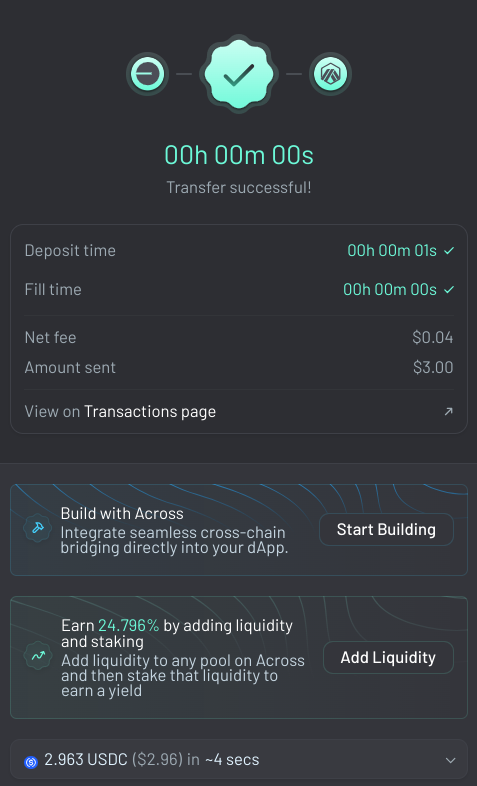477x786 pixels.
Task: Open the Transactions page link
Action: [x=150, y=412]
